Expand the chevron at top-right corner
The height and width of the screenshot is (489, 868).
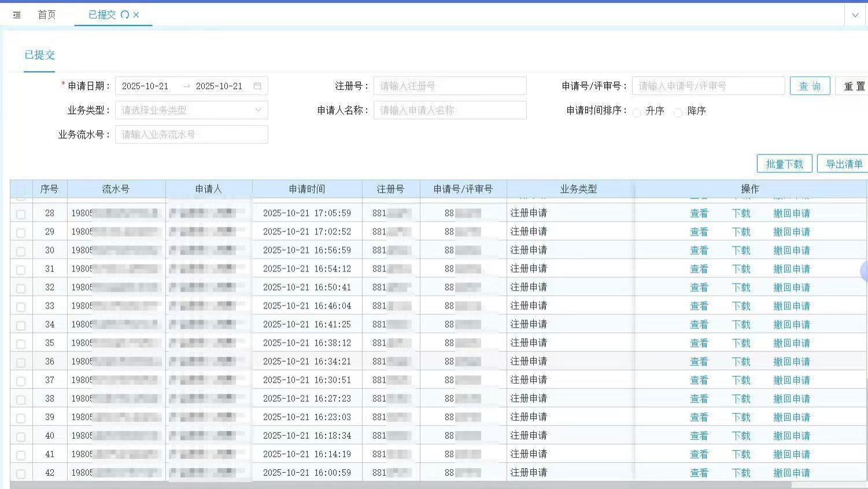[854, 15]
